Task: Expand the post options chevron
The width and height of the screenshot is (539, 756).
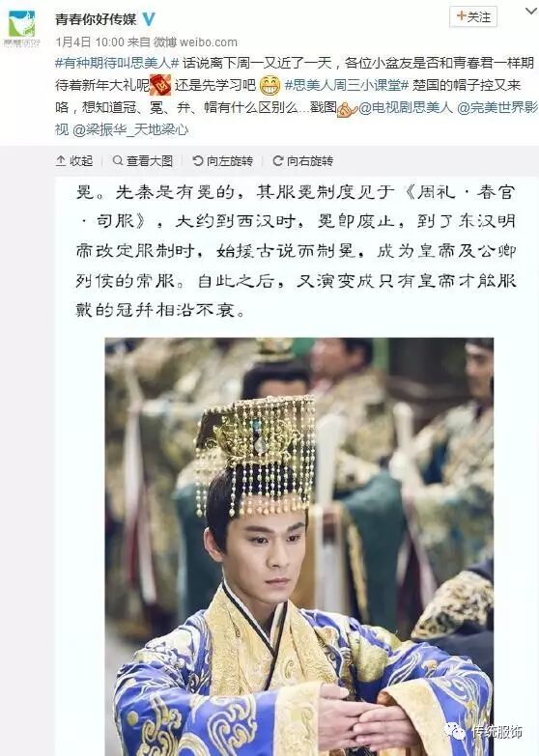Action: tap(531, 11)
